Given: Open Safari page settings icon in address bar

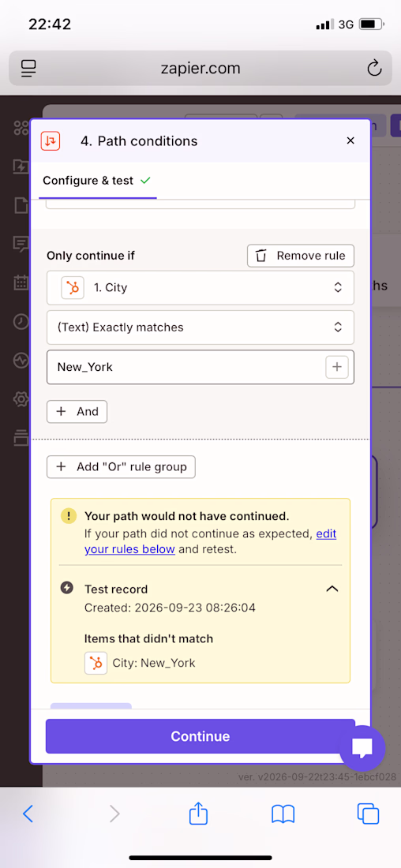Looking at the screenshot, I should [28, 68].
